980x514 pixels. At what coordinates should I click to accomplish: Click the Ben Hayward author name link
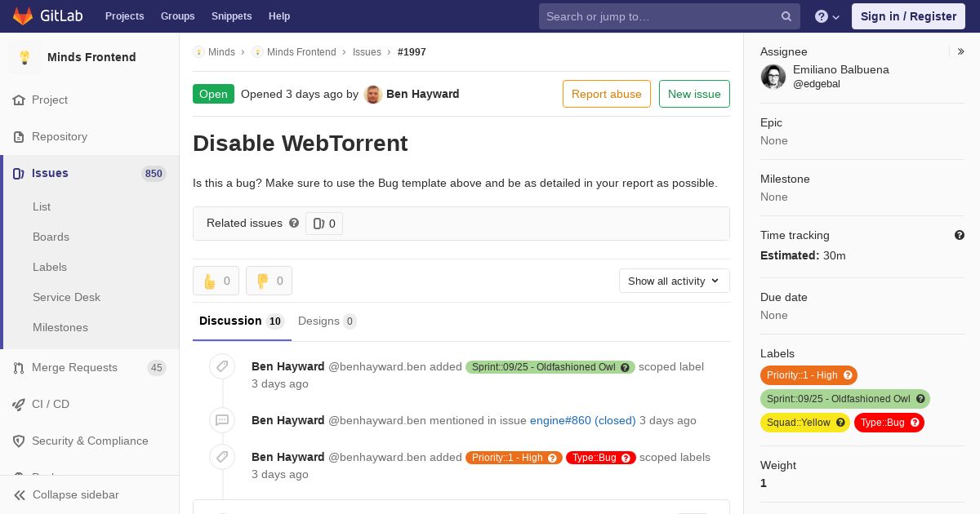point(422,94)
